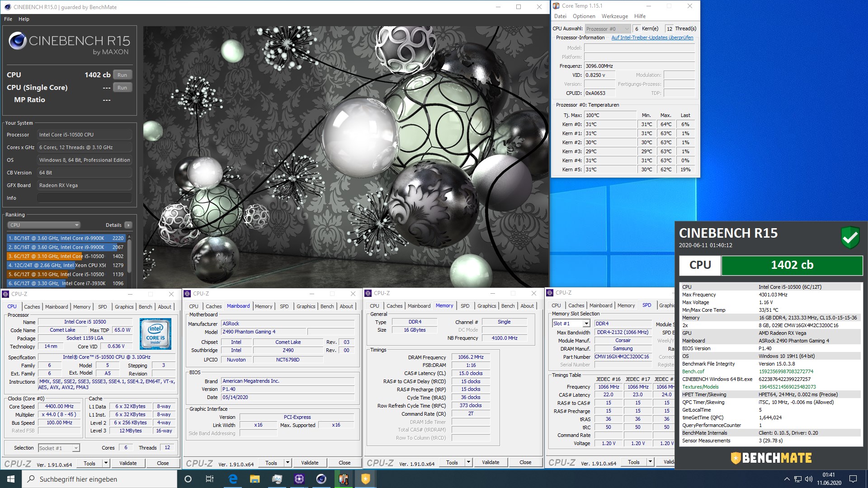Check Intel driver updates link in Core Temp
This screenshot has width=868, height=488.
pyautogui.click(x=652, y=38)
